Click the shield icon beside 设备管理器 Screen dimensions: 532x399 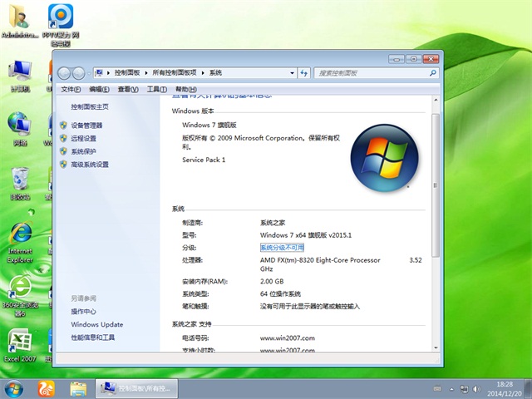coord(63,126)
